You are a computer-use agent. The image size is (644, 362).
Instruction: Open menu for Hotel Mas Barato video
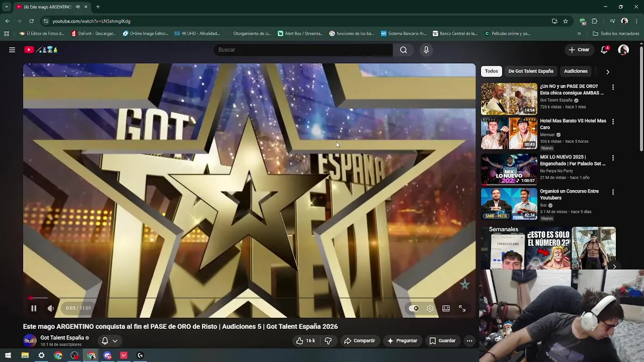pyautogui.click(x=613, y=122)
